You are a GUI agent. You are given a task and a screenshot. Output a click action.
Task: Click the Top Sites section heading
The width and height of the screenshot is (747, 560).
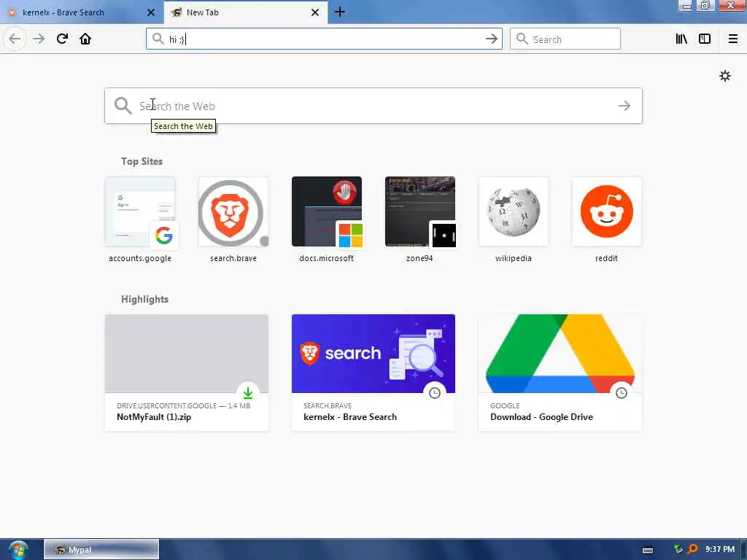click(142, 161)
